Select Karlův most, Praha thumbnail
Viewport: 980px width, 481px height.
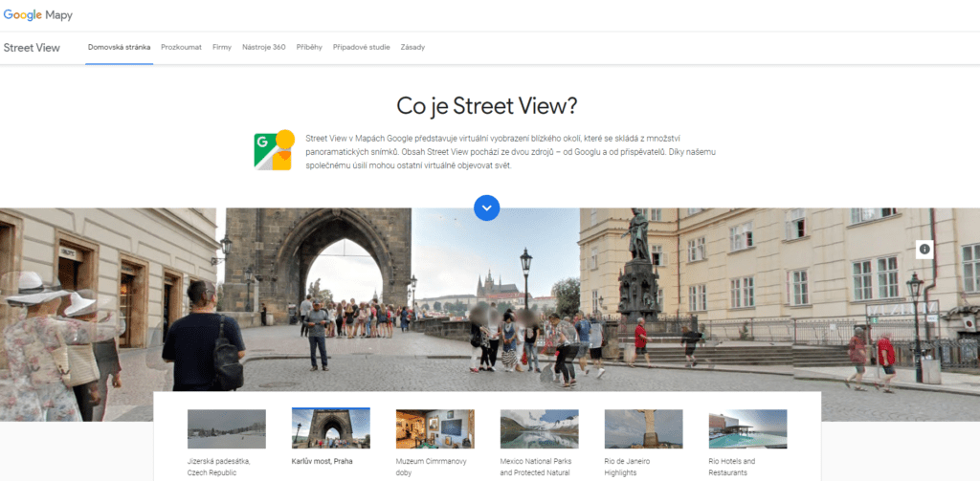coord(330,429)
